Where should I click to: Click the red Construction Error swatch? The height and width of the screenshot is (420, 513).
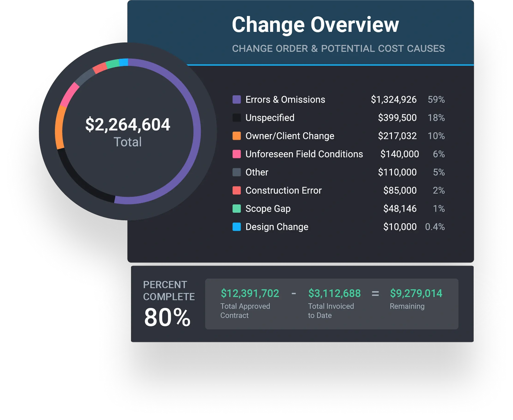(x=237, y=190)
